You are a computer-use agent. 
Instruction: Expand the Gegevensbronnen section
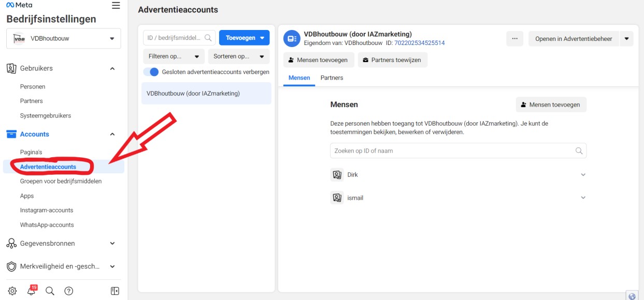[x=112, y=243]
